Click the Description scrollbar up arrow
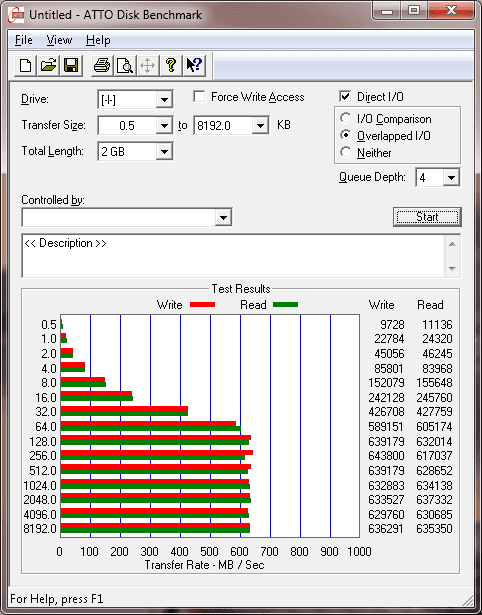Image resolution: width=482 pixels, height=615 pixels. 452,244
